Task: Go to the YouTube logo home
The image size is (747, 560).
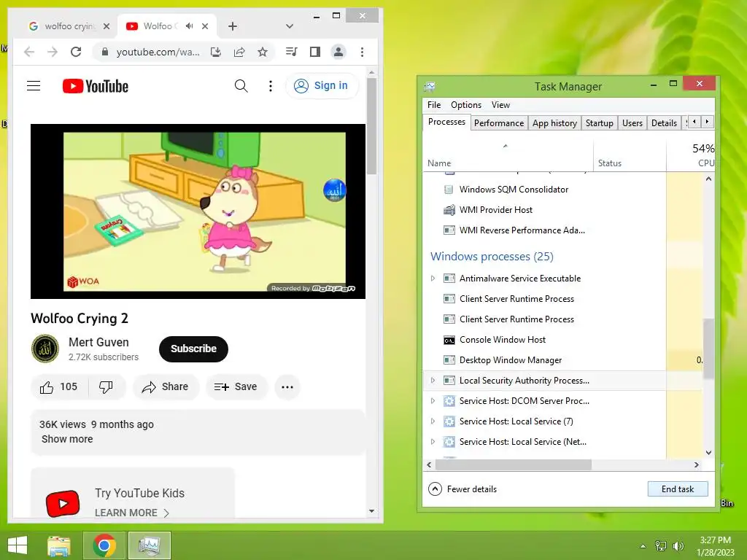Action: coord(96,86)
